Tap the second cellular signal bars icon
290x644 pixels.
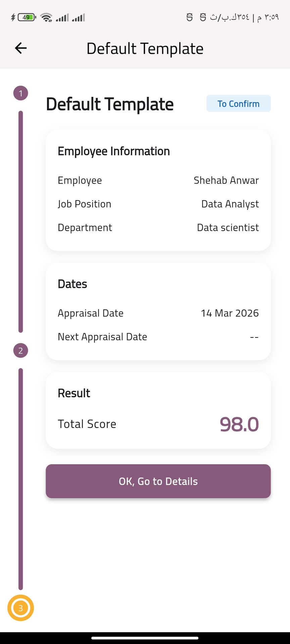(79, 17)
